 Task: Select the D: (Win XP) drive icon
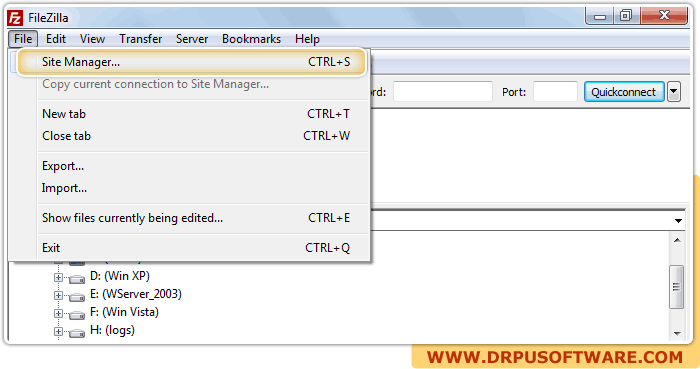coord(77,279)
